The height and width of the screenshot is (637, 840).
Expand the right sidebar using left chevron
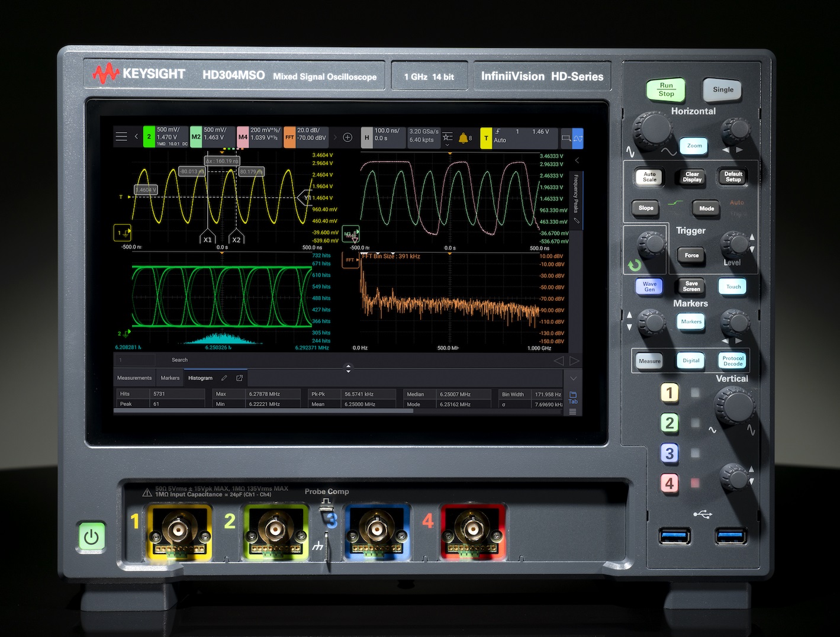click(x=577, y=160)
